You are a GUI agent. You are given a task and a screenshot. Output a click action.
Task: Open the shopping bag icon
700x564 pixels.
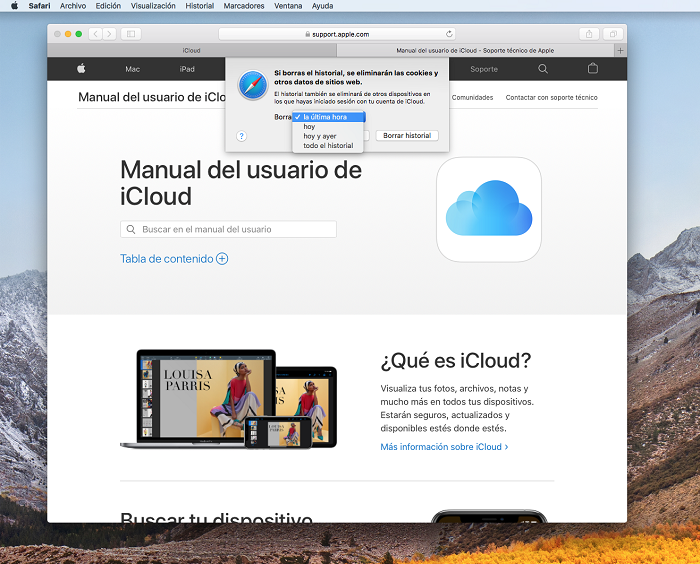point(592,69)
